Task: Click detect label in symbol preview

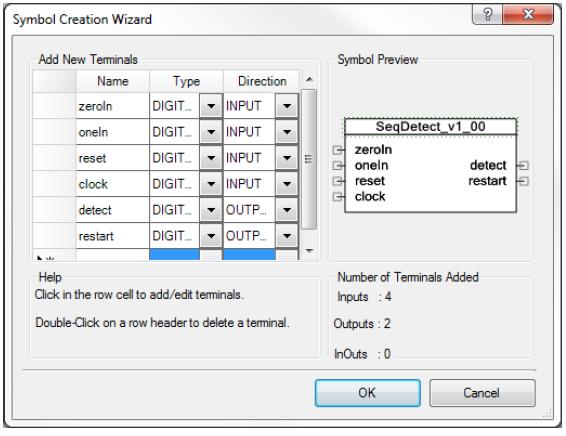Action: (x=488, y=165)
